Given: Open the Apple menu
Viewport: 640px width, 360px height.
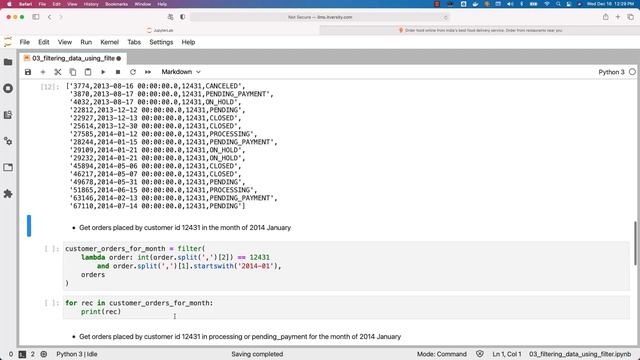Looking at the screenshot, I should pos(9,4).
